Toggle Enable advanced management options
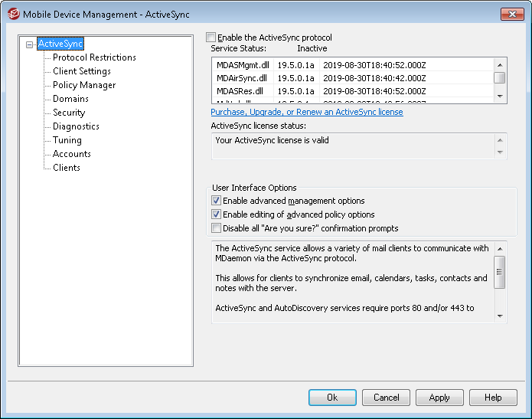The height and width of the screenshot is (419, 532). point(217,201)
